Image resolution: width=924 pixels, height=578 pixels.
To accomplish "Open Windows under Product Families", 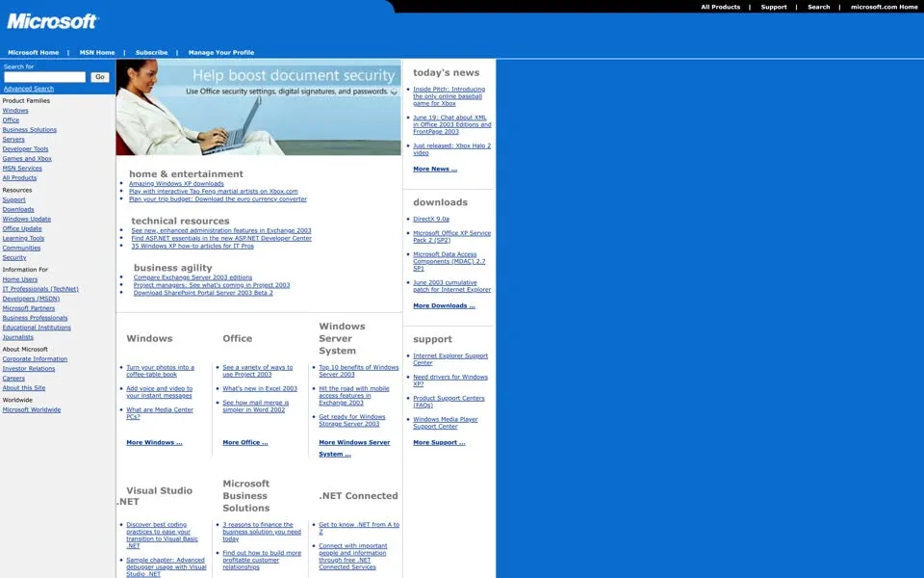I will (15, 110).
